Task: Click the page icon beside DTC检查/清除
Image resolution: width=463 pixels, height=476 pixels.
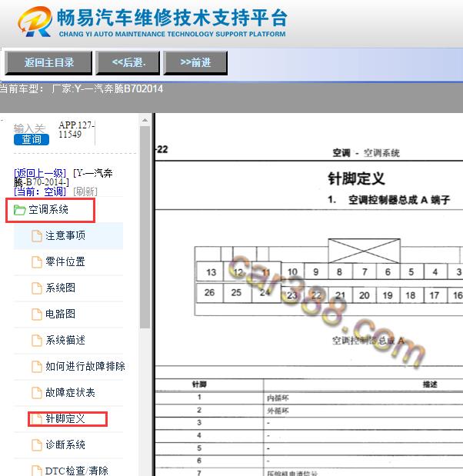Action: tap(37, 471)
